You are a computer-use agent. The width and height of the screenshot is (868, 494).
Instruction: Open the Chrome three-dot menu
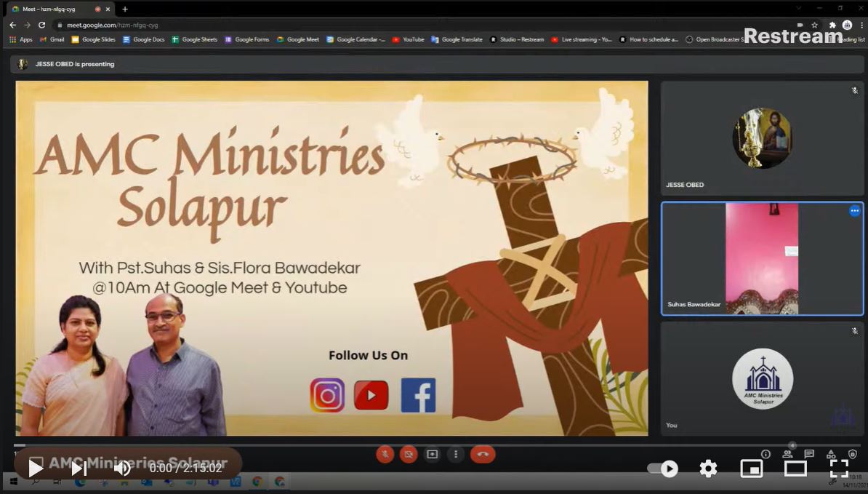(861, 25)
